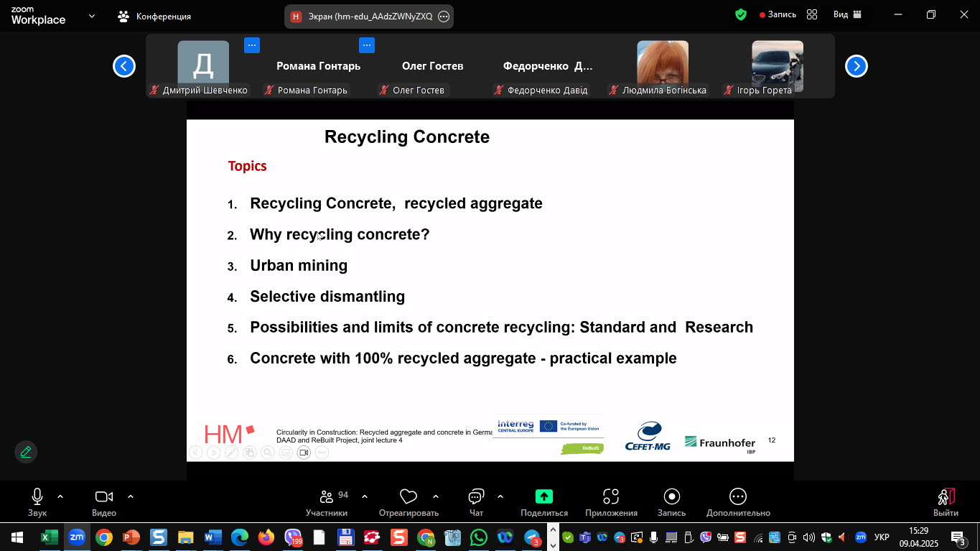Select Ігорь Горета video thumbnail
980x551 pixels.
778,65
